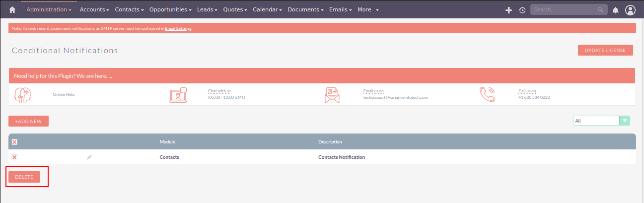
Task: Open the user profile avatar icon
Action: click(x=630, y=10)
